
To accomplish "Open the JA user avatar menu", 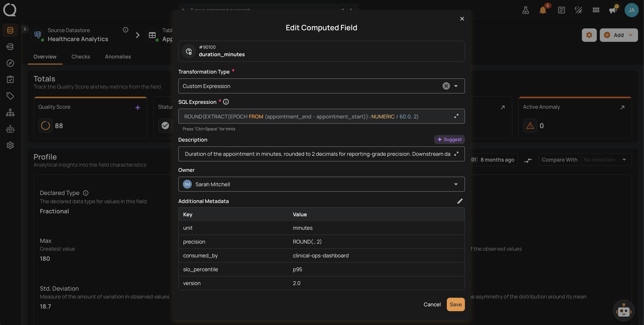I will 632,10.
